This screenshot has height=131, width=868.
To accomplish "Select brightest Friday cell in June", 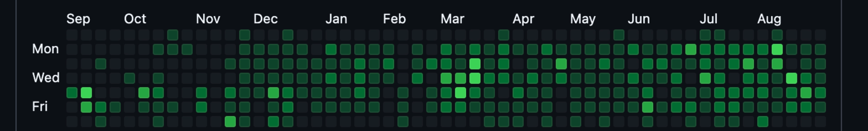I will pos(647,107).
